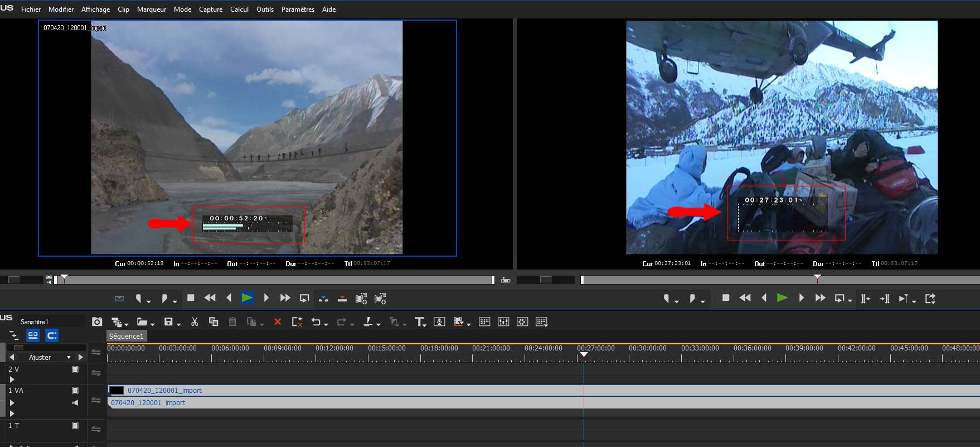980x447 pixels.
Task: Toggle video filmstrip icon on track 2 V
Action: click(75, 369)
